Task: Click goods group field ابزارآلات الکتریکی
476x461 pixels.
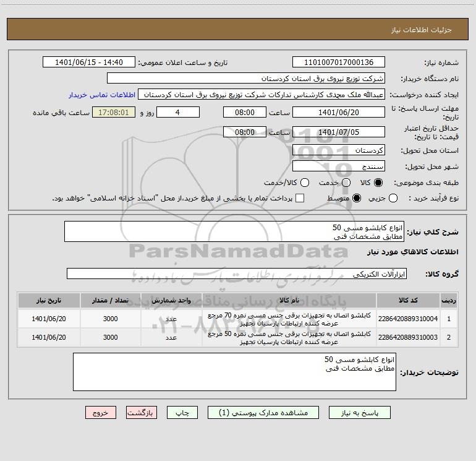Action: point(237,274)
